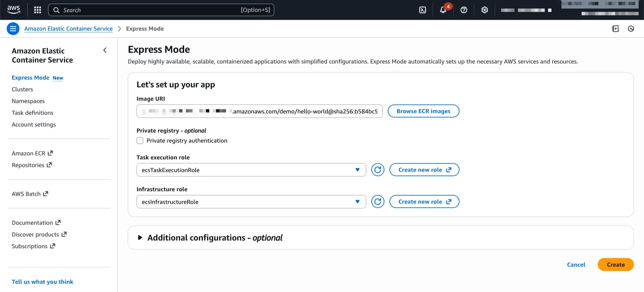The width and height of the screenshot is (644, 292).
Task: Click the orange Create button
Action: 615,265
